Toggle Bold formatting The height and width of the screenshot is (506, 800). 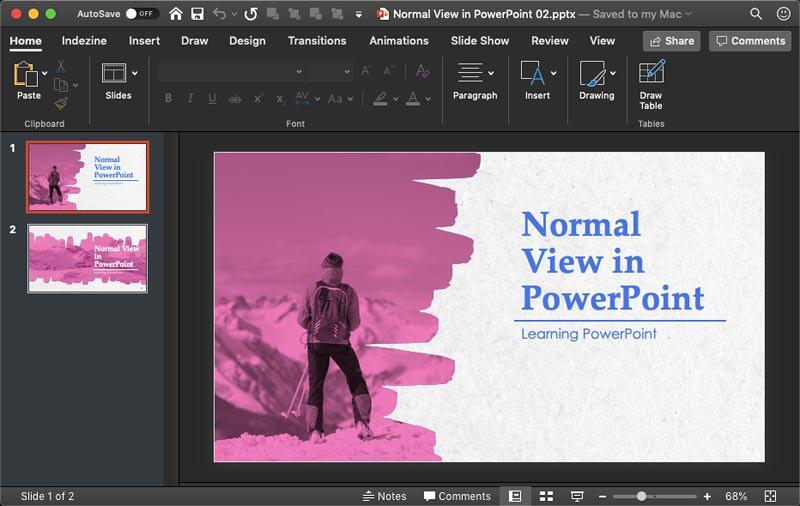168,98
